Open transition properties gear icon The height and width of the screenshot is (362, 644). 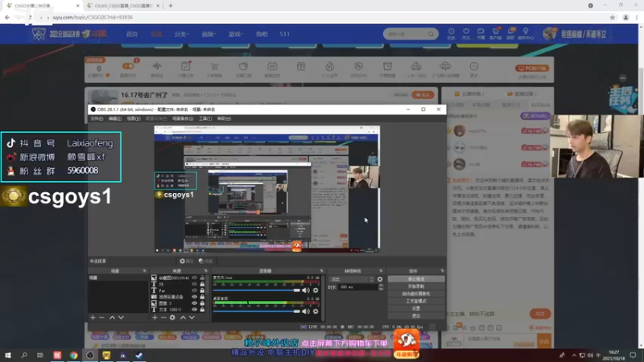(380, 279)
